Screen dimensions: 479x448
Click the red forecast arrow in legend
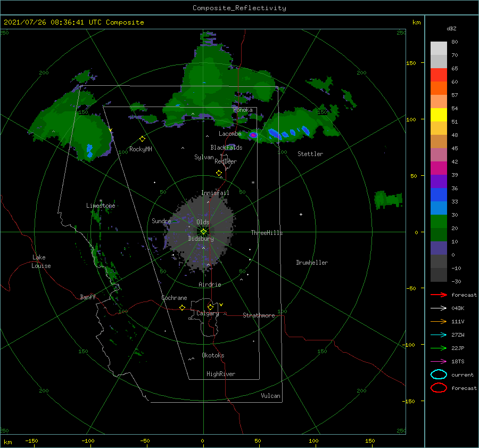[439, 295]
